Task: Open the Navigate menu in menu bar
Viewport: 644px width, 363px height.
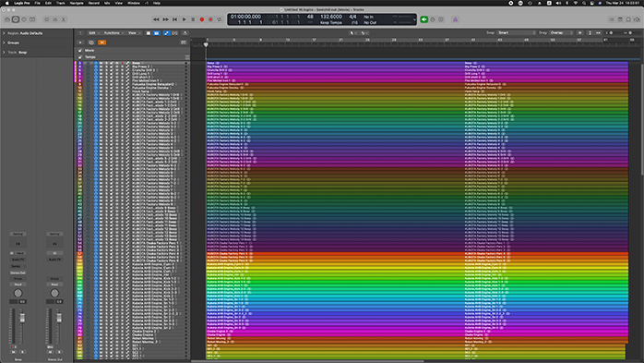Action: (x=77, y=3)
